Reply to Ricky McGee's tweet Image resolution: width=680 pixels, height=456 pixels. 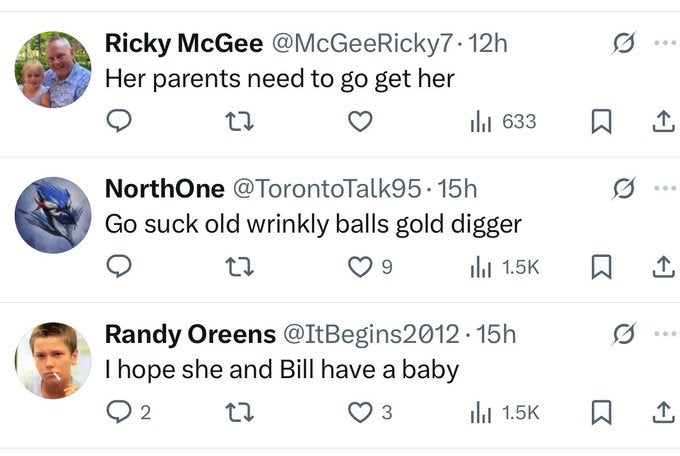(x=119, y=122)
